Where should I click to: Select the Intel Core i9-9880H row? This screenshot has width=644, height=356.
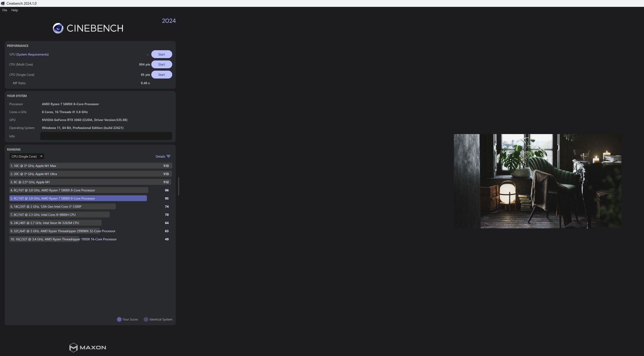91,215
